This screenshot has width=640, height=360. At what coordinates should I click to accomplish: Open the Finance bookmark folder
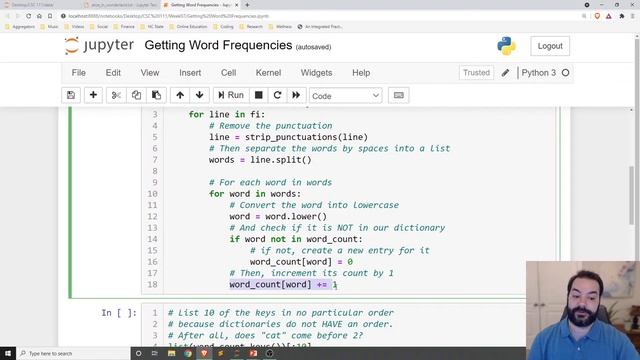(x=124, y=27)
